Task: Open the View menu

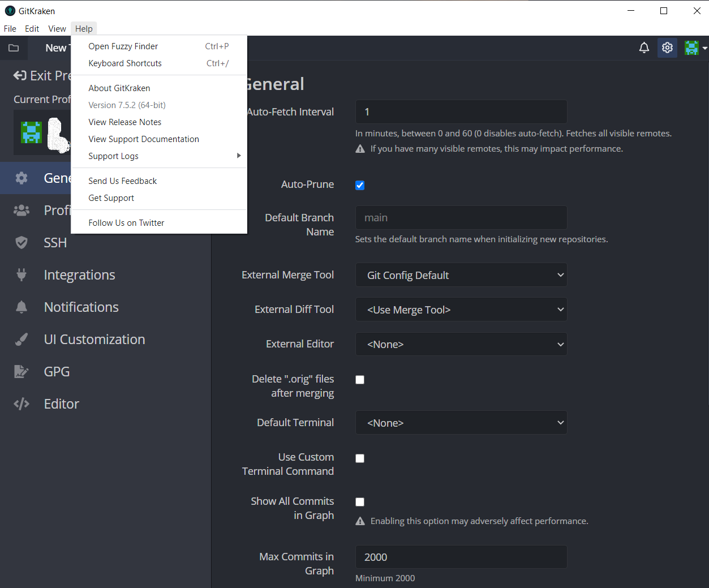Action: tap(57, 29)
